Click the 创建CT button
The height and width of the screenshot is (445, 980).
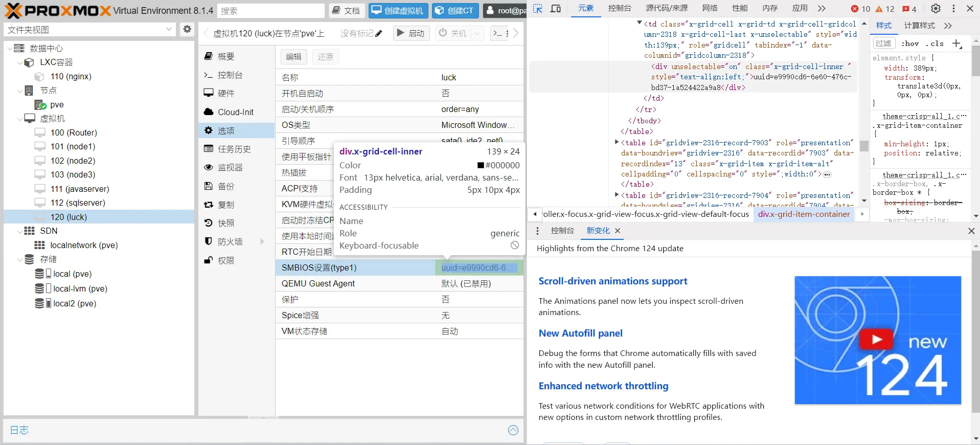(455, 10)
